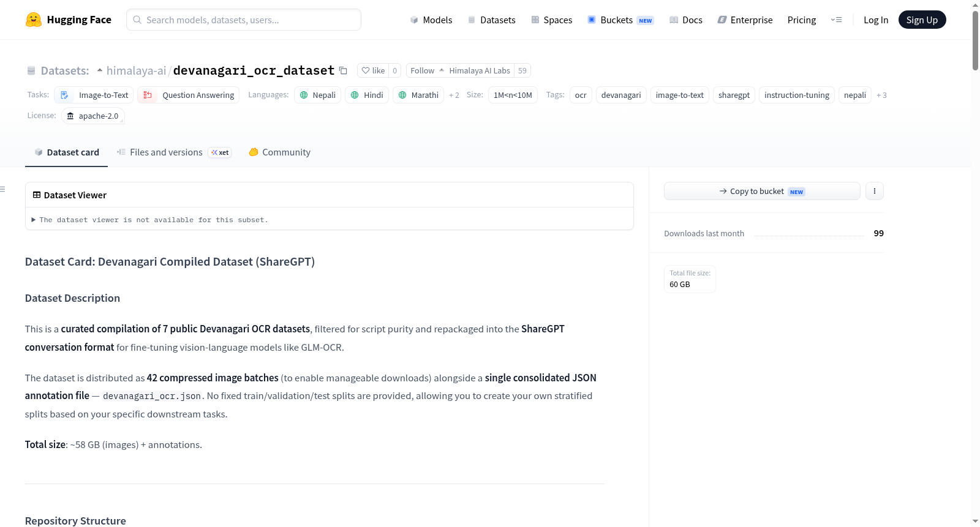Click the sharegpt tag

click(734, 95)
